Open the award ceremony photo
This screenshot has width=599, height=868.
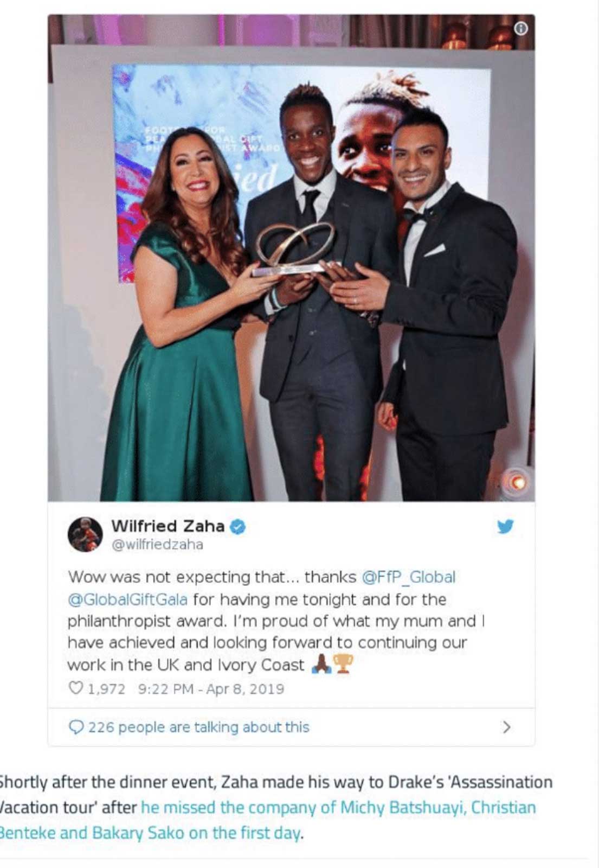pos(291,258)
